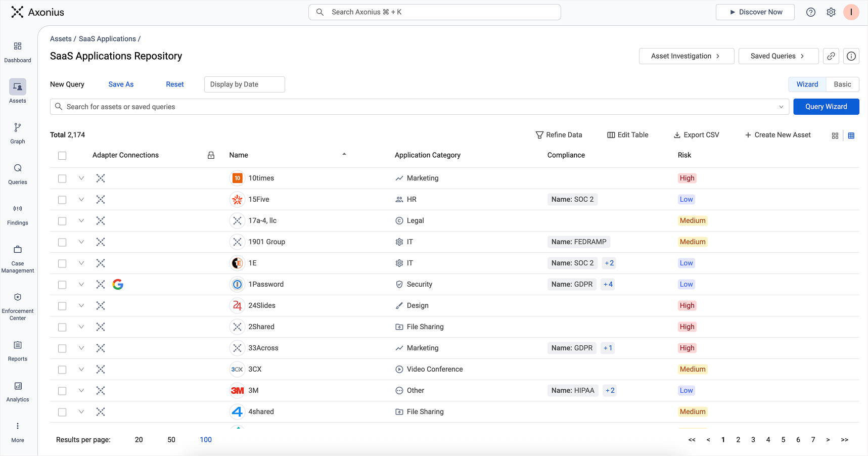
Task: Click the Google adapter icon on 1Password row
Action: [x=118, y=284]
